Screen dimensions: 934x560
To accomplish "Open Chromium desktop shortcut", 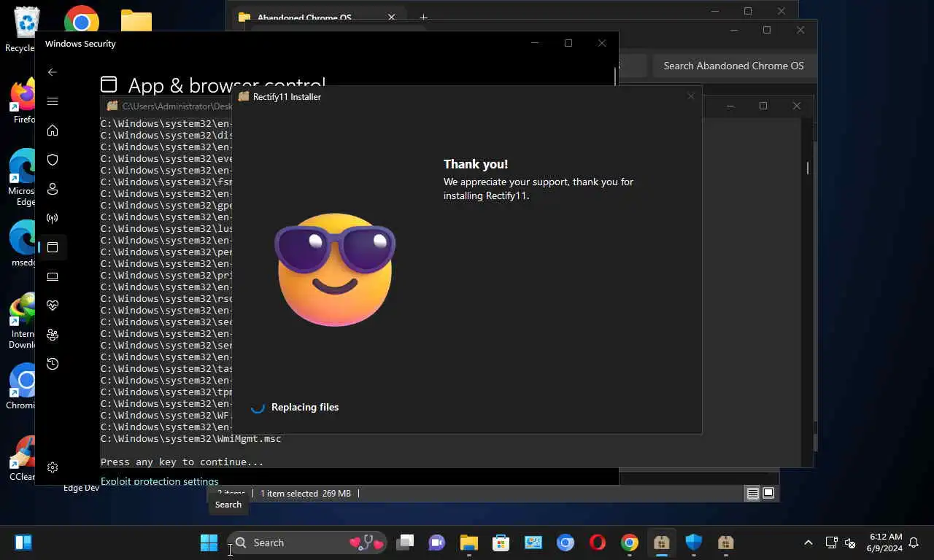I will pos(22,386).
